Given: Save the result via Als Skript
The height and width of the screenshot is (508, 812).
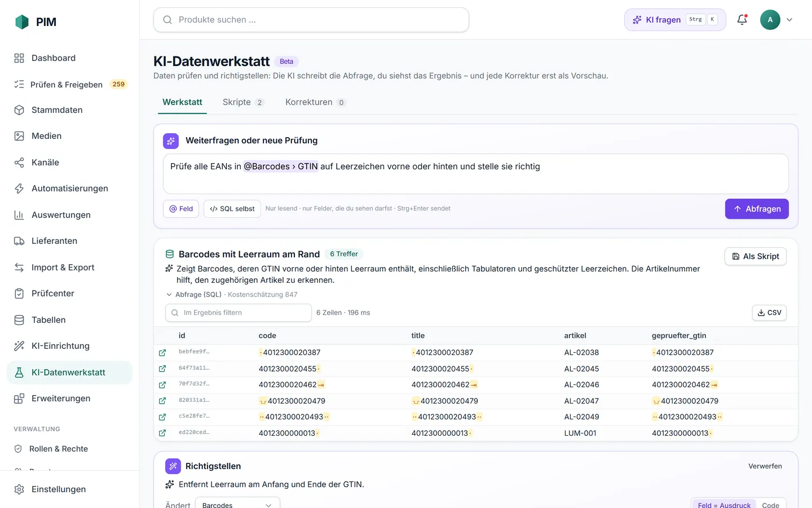Looking at the screenshot, I should 756,256.
